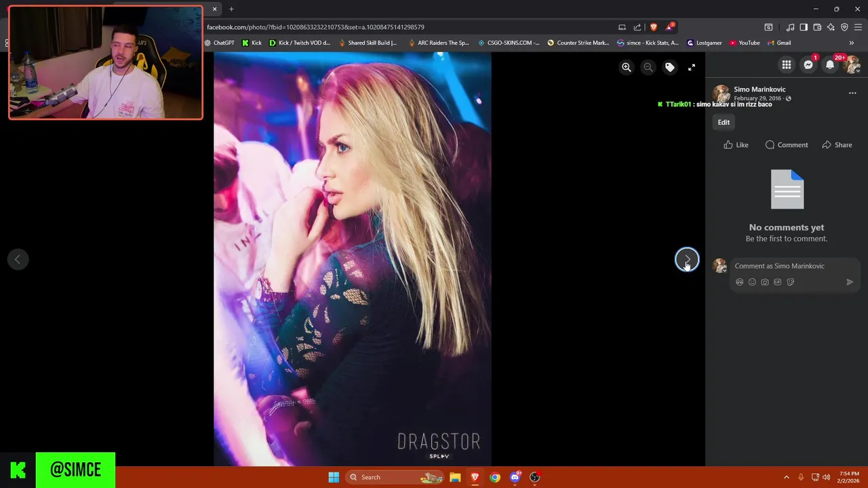This screenshot has height=488, width=868.
Task: Send the comment
Action: [x=850, y=282]
